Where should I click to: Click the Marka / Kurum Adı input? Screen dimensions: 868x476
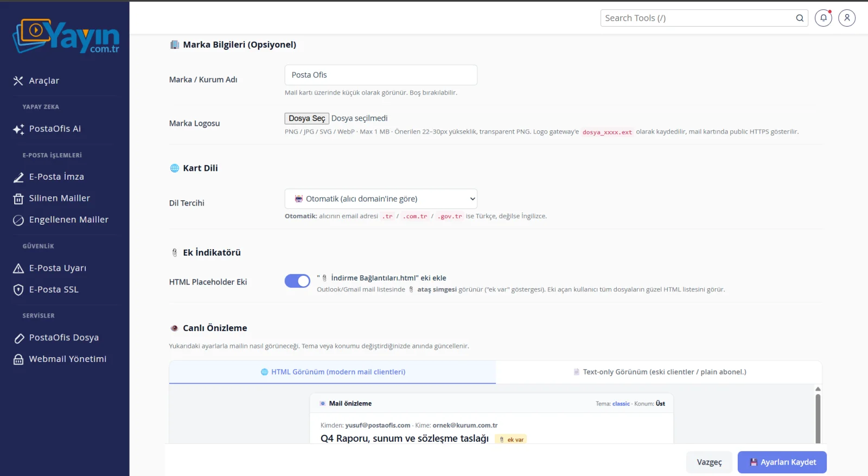(x=381, y=75)
